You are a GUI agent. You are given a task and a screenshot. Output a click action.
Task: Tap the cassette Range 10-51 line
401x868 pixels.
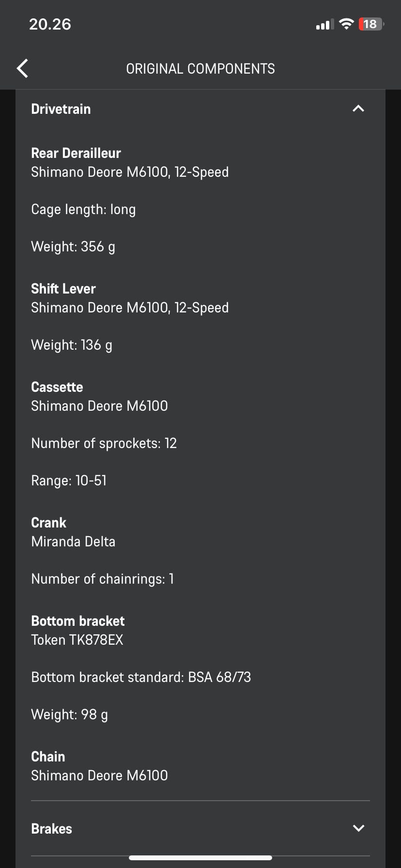point(69,480)
